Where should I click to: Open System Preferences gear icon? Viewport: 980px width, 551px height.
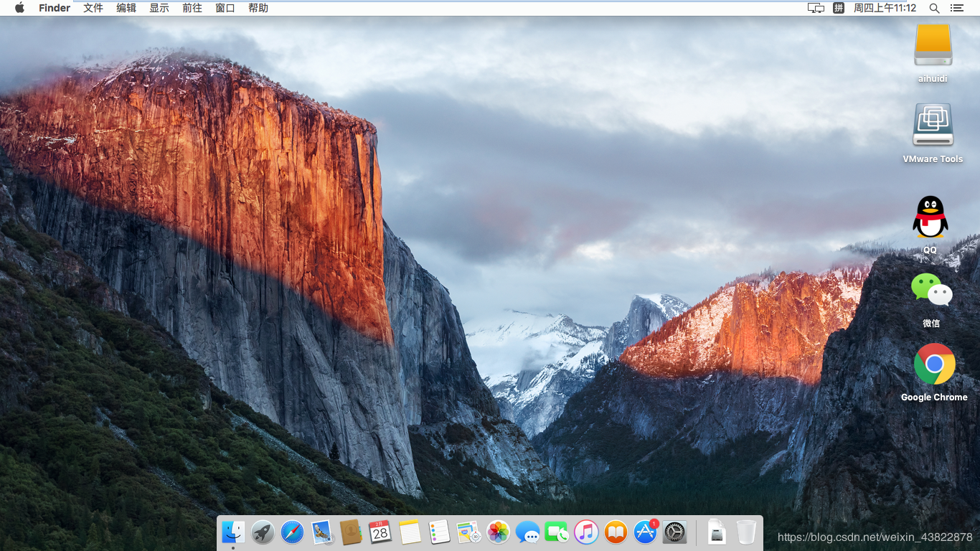click(674, 532)
